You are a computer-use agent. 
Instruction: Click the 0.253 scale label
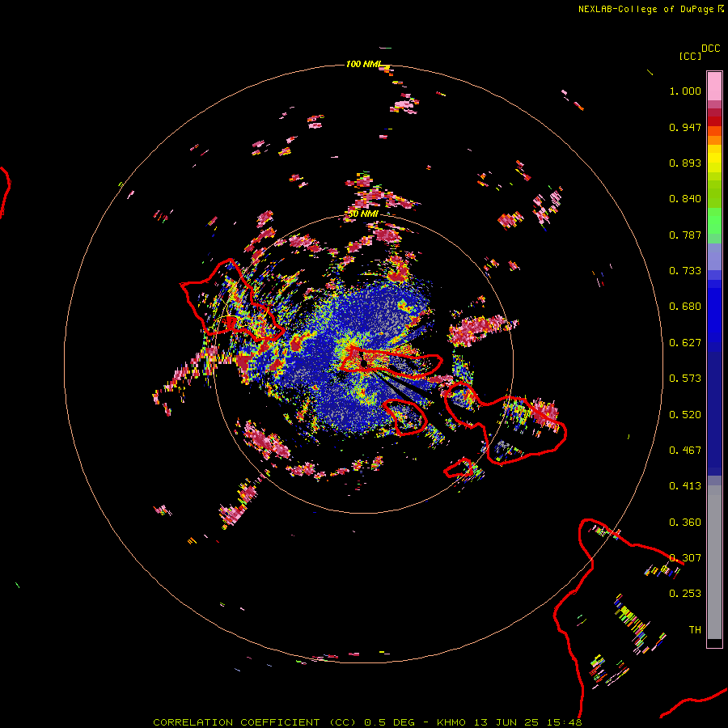[x=685, y=594]
